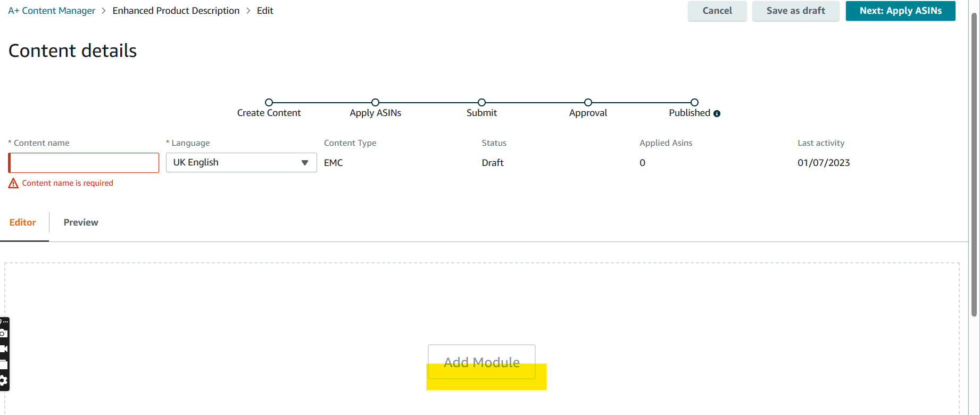Select the Editor tab

[x=23, y=222]
